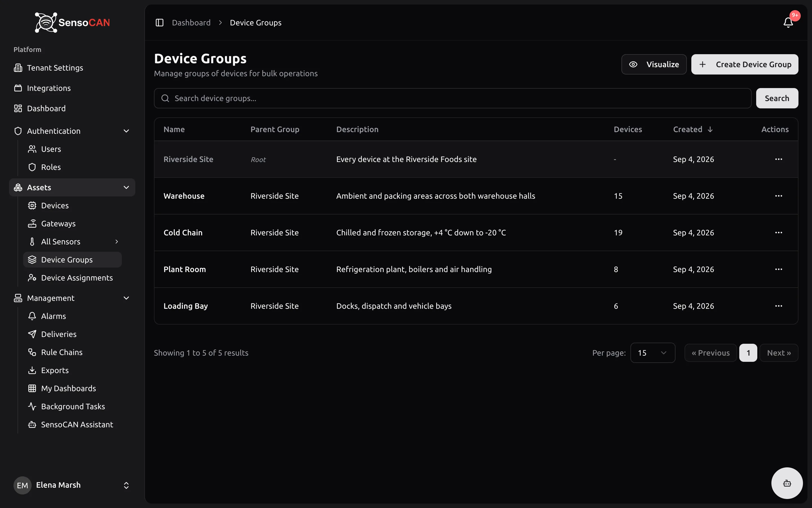Click the All Sensors thermometer icon
812x508 pixels.
coord(32,242)
